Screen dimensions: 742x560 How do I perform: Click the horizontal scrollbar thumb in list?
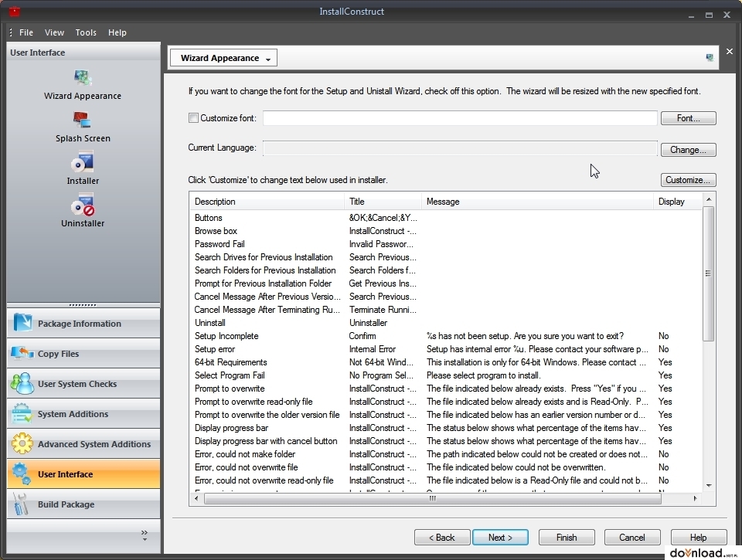(x=433, y=498)
